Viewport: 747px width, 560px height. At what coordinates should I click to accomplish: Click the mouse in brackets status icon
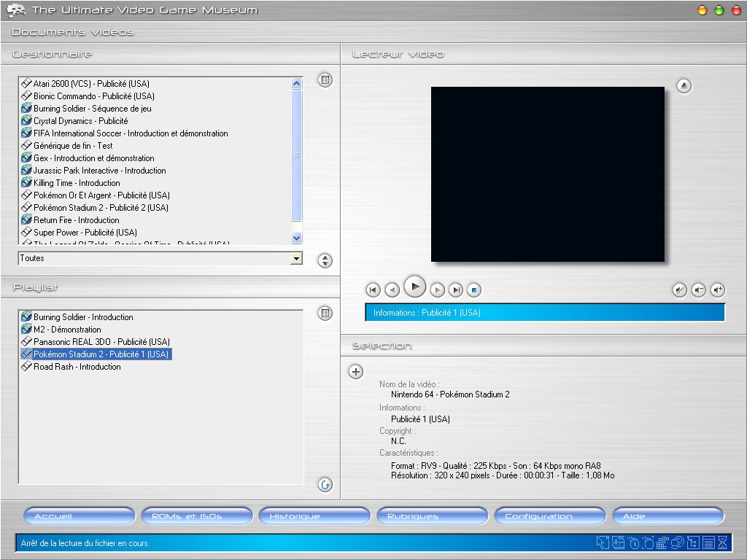(648, 542)
